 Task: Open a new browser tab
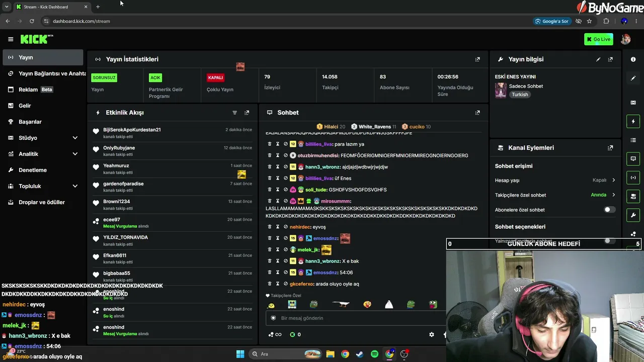[x=98, y=7]
